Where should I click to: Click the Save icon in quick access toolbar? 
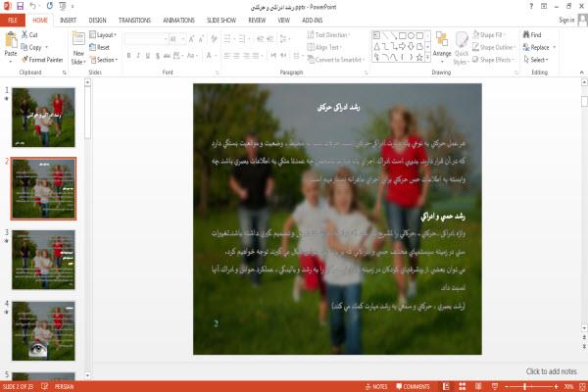[20, 6]
